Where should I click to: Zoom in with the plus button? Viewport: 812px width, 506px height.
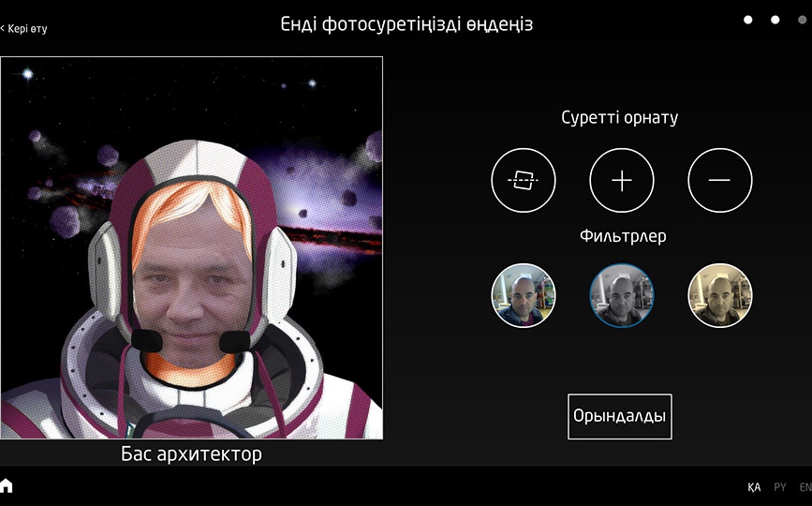pos(622,180)
